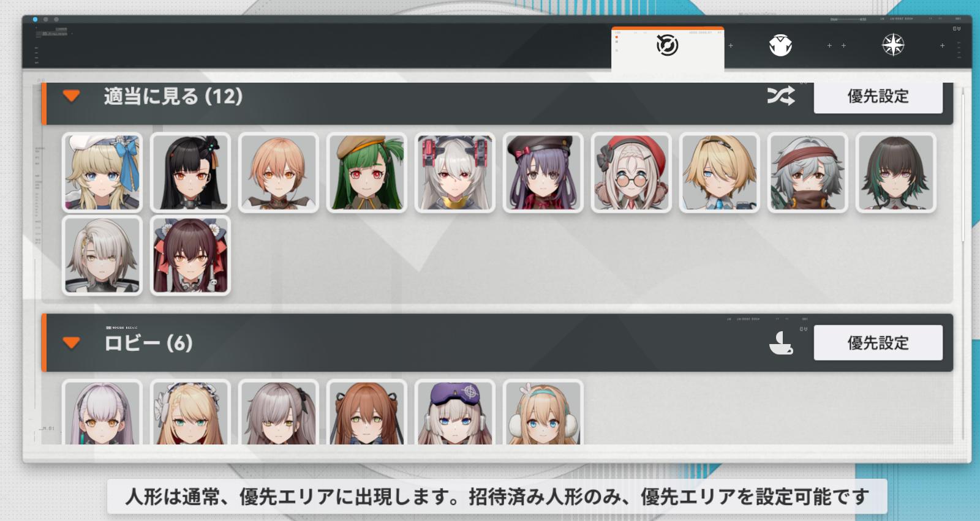Click 優先設定 button for ロビー
Image resolution: width=980 pixels, height=521 pixels.
tap(878, 343)
